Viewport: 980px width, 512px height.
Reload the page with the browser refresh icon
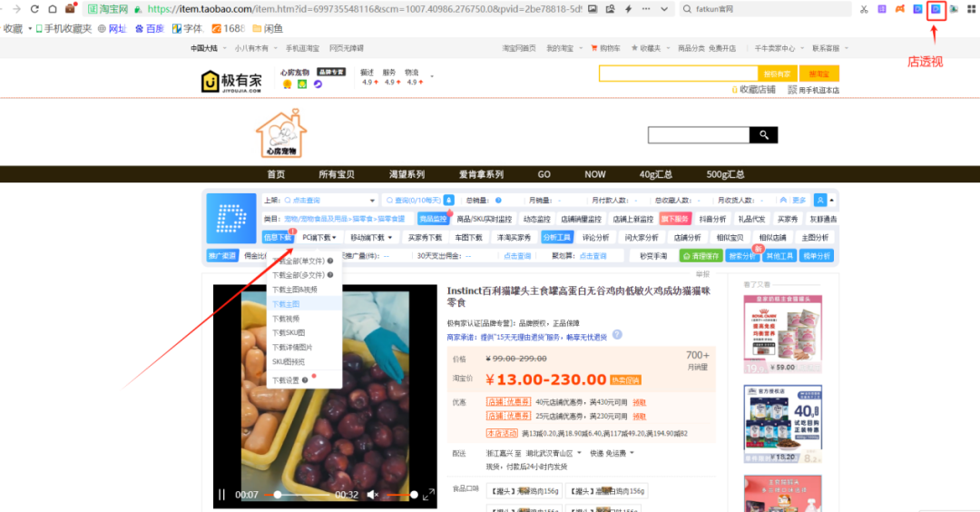click(x=34, y=9)
